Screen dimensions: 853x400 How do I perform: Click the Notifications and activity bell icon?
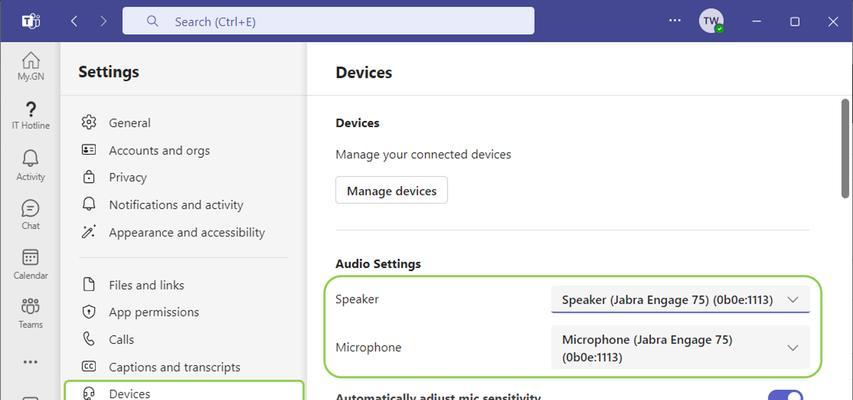[x=89, y=204]
